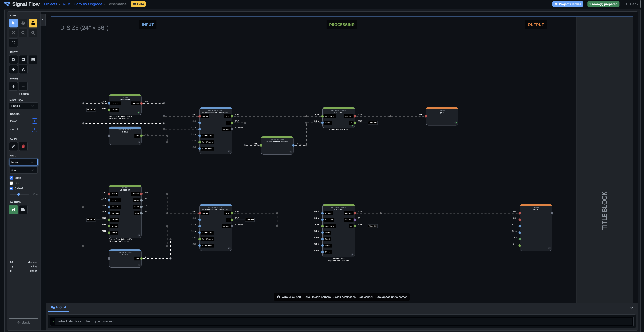Image resolution: width=644 pixels, height=332 pixels.
Task: Enter fullscreen with the corner-brackets icon
Action: pyautogui.click(x=14, y=43)
